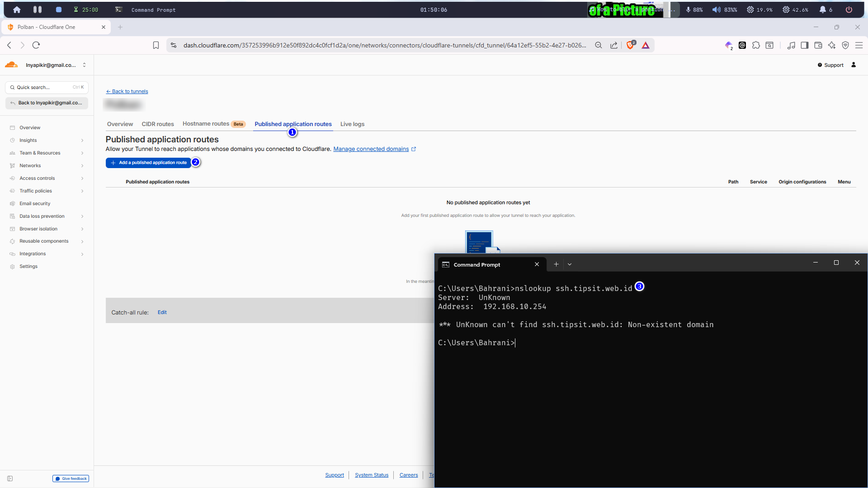Expand Data loss prevention section
868x488 pixels.
coord(82,216)
